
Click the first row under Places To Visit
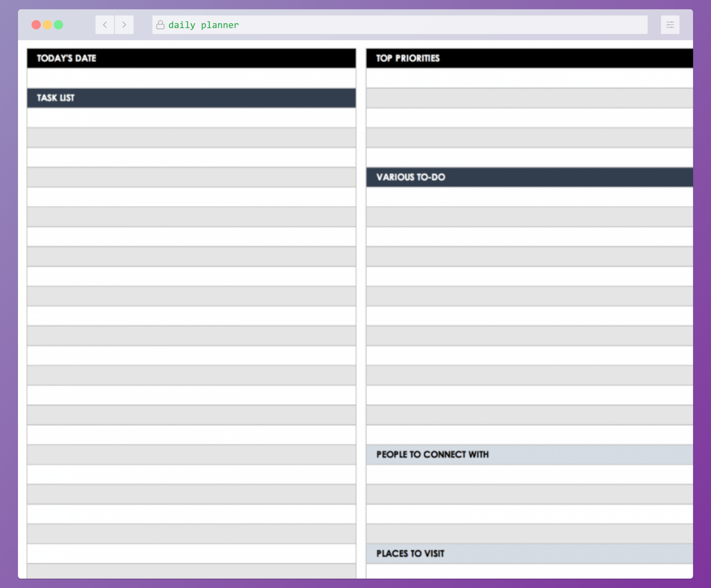click(x=529, y=571)
